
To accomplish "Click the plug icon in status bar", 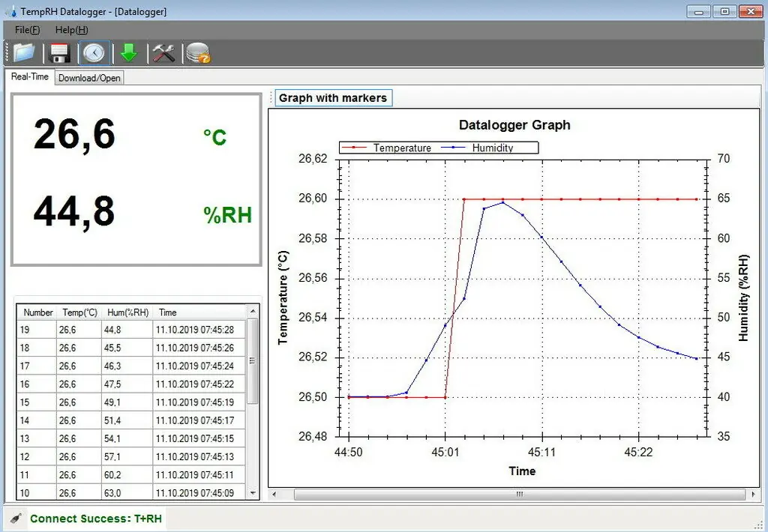I will pyautogui.click(x=15, y=518).
